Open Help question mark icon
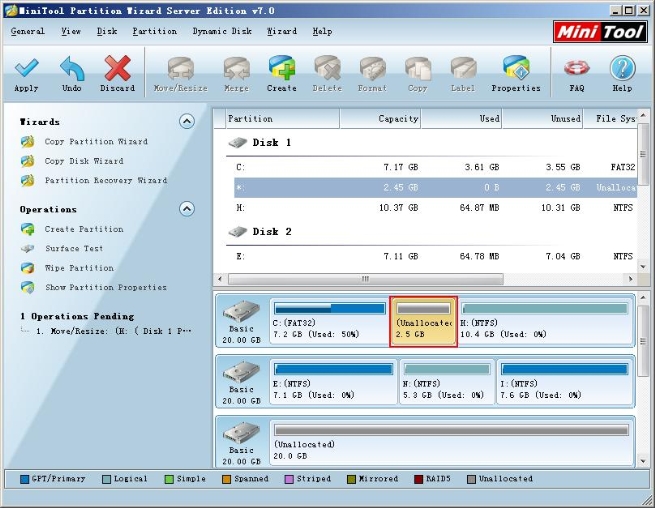 (622, 69)
